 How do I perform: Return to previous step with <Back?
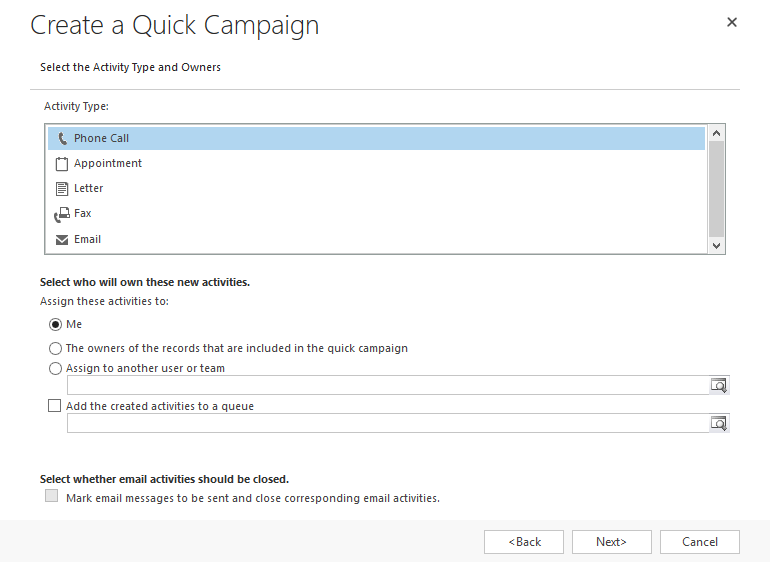click(524, 542)
